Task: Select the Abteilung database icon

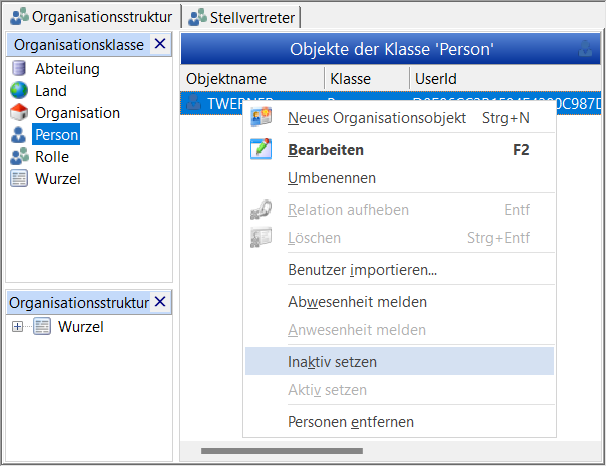Action: (x=19, y=69)
